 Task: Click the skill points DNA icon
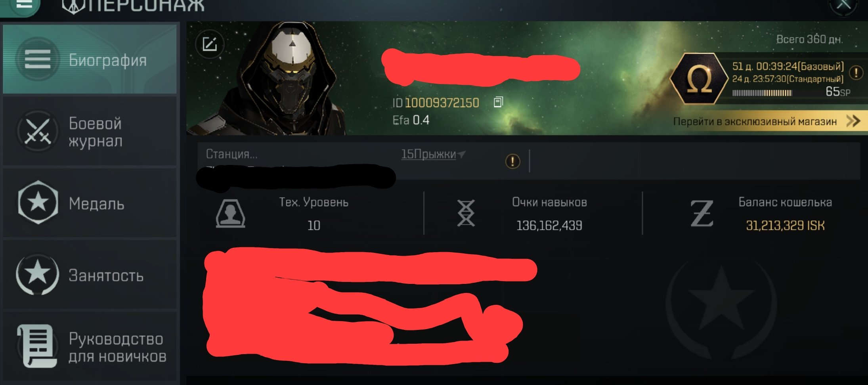pos(466,213)
